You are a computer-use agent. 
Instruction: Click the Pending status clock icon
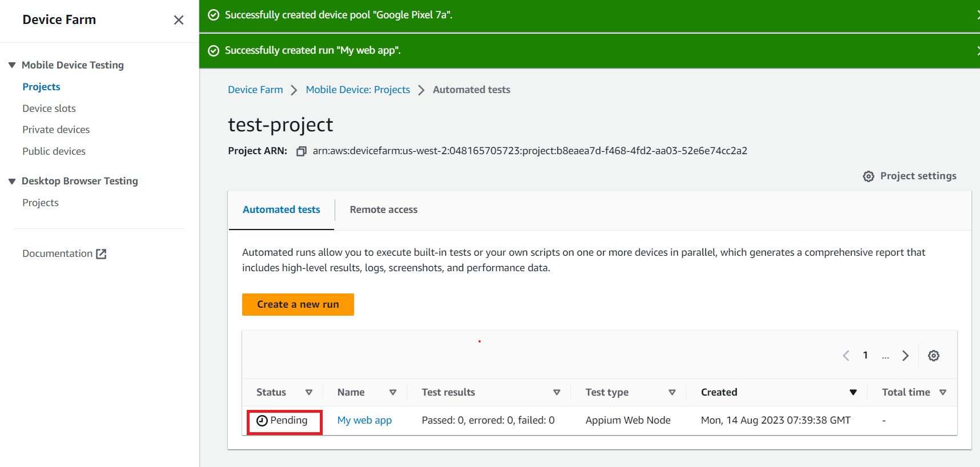[262, 421]
